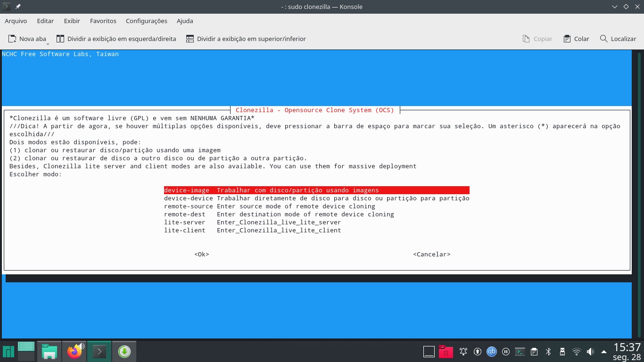Confirm the Clonezilla mode with Ok
The height and width of the screenshot is (362, 644).
202,254
